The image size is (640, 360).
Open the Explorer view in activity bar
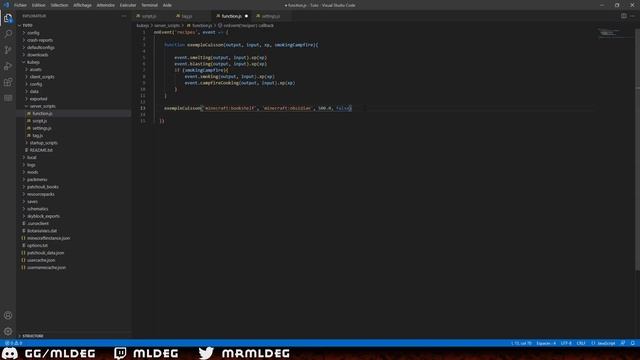tap(8, 18)
